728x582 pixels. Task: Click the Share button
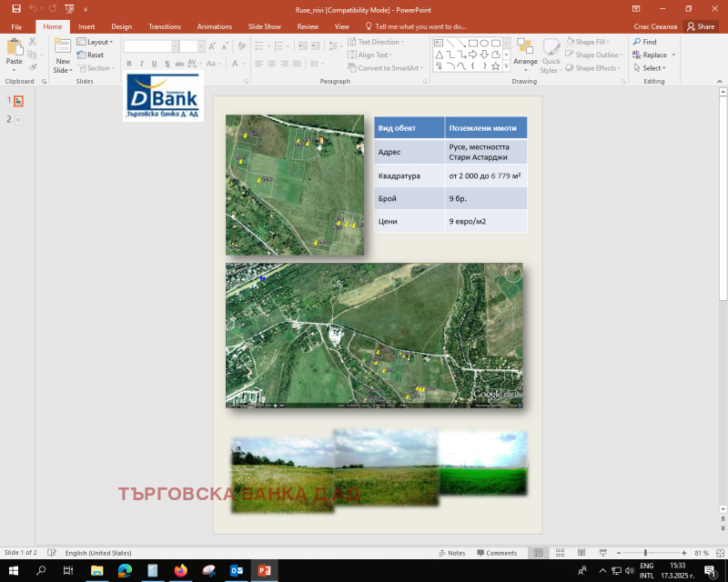(702, 26)
